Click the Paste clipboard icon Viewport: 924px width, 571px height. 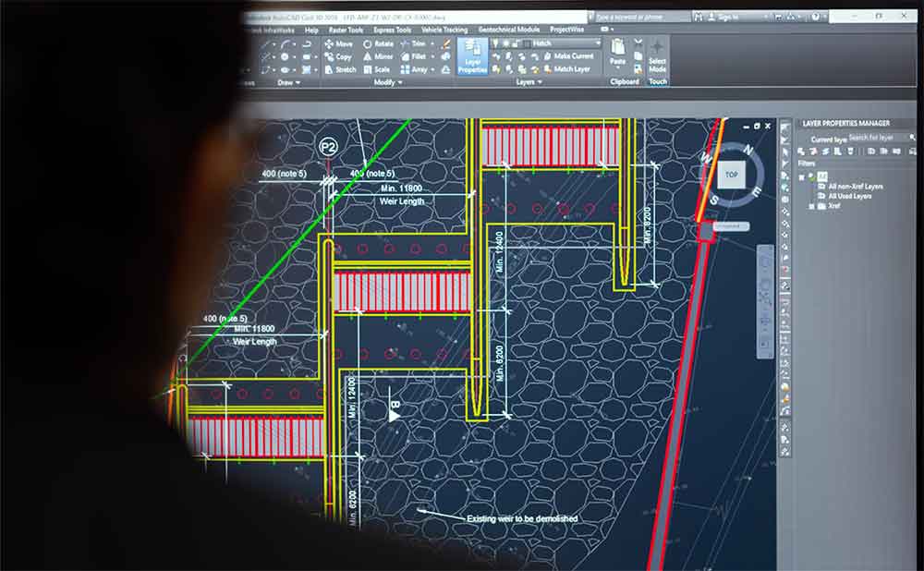617,52
